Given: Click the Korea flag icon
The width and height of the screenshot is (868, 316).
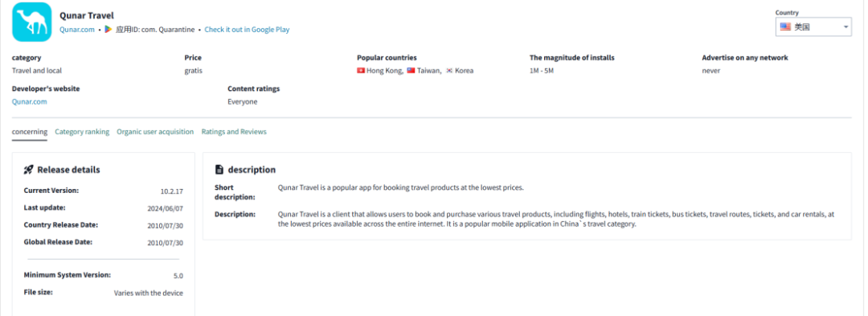Looking at the screenshot, I should point(449,71).
